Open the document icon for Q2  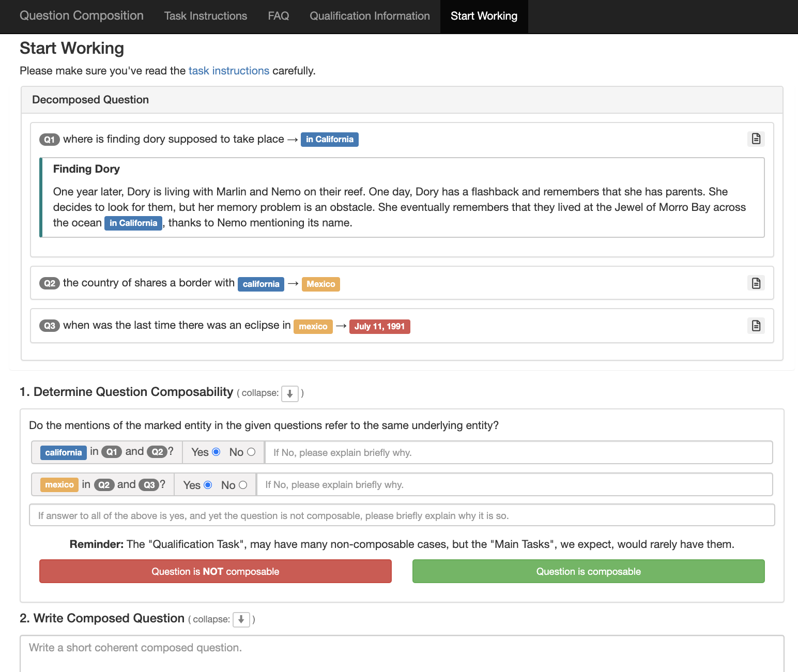pyautogui.click(x=756, y=283)
